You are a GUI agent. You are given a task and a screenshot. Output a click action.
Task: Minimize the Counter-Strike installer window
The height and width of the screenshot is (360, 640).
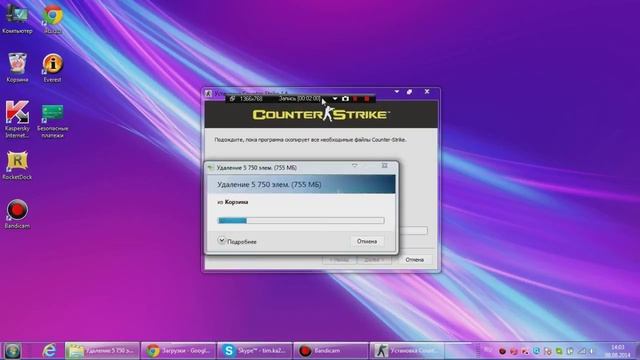tap(397, 92)
